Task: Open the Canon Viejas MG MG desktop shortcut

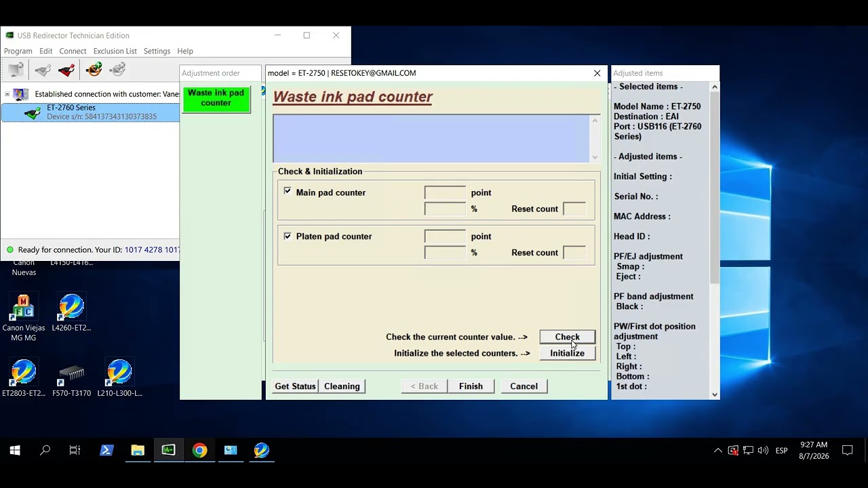Action: (x=24, y=317)
